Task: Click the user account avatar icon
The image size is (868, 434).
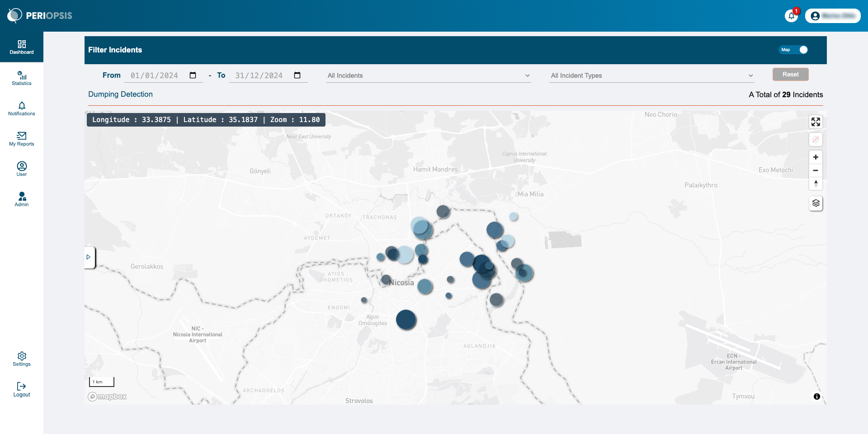Action: (x=815, y=16)
